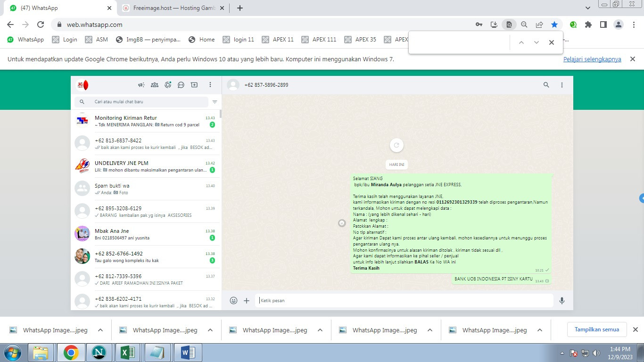The image size is (644, 362).
Task: Open the ASM bookmark
Action: tap(97, 40)
